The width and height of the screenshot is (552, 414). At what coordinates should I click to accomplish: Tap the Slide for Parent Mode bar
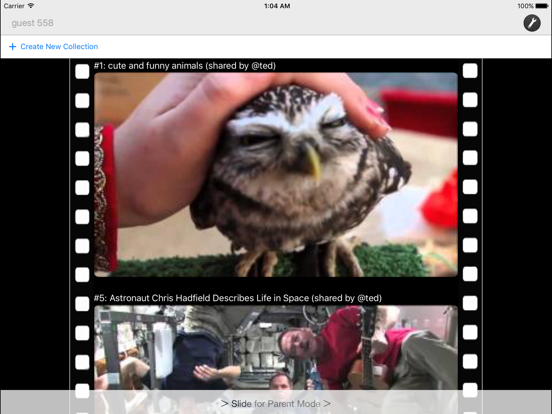point(276,402)
